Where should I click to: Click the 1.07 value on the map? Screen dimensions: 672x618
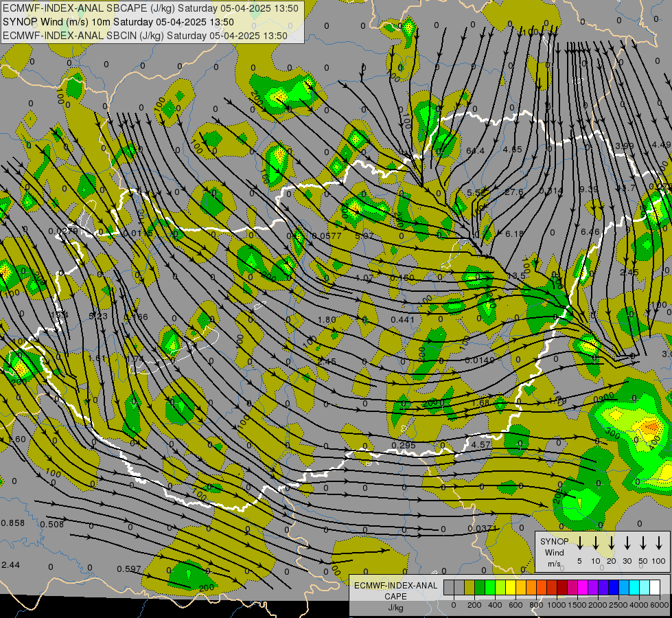coord(364,278)
